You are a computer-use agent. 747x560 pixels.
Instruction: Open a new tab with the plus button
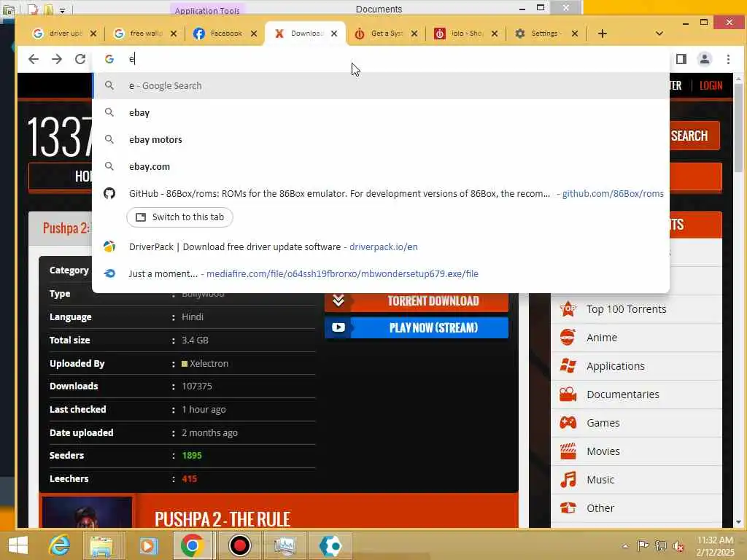(602, 34)
